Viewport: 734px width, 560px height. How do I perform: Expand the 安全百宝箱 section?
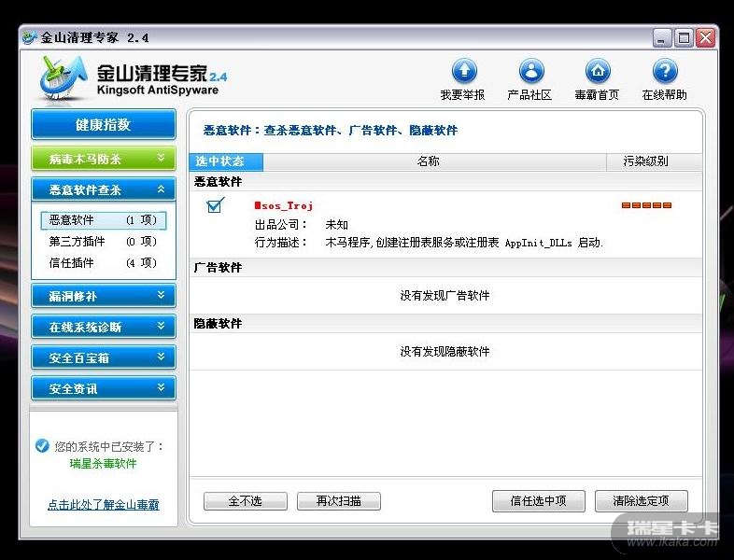tap(104, 357)
